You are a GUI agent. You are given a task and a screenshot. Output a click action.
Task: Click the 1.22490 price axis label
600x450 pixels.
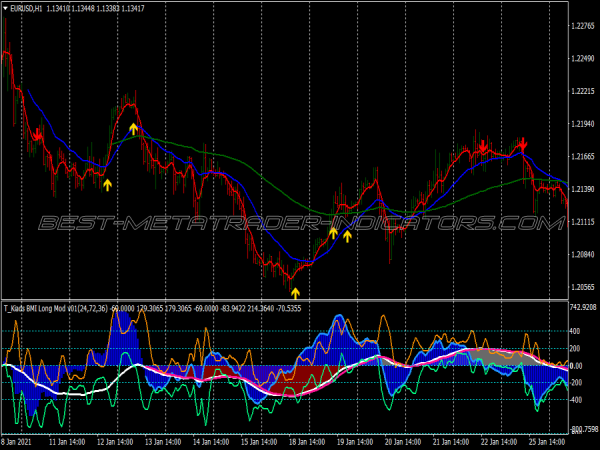[x=583, y=59]
